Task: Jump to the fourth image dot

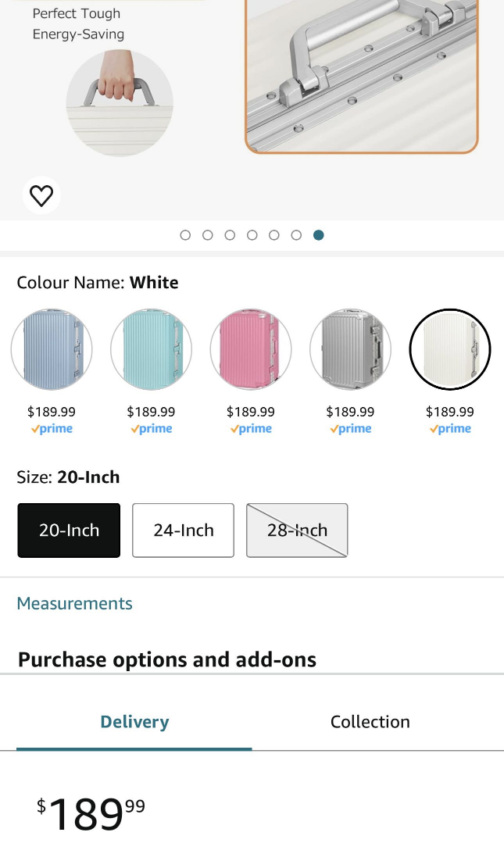Action: coord(252,235)
